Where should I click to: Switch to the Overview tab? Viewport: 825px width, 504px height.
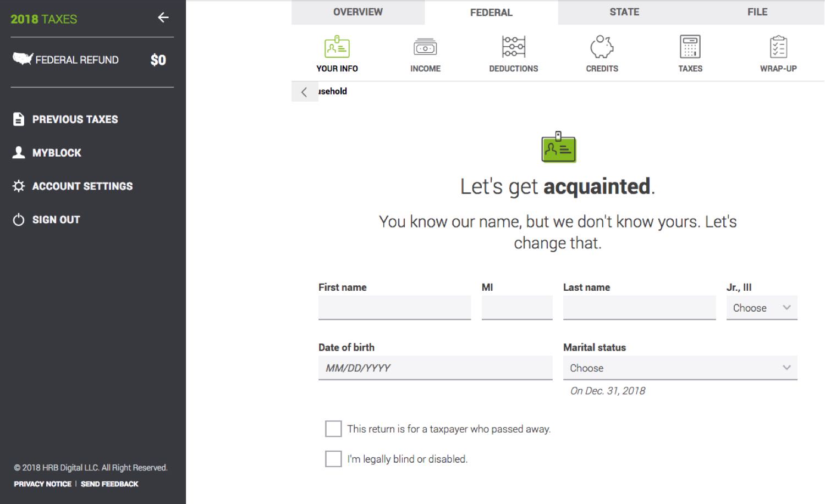click(358, 12)
